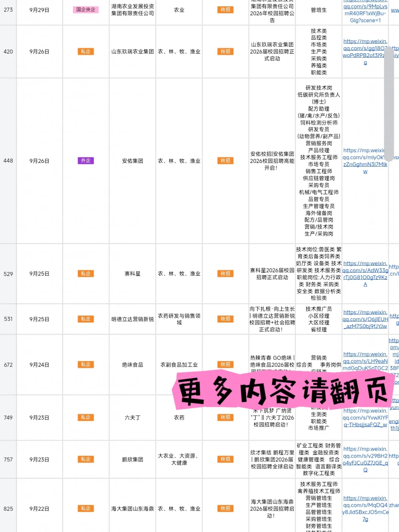Screen dimensions: 399x532
Task: Click the date cell 9月24日
Action: (x=40, y=365)
